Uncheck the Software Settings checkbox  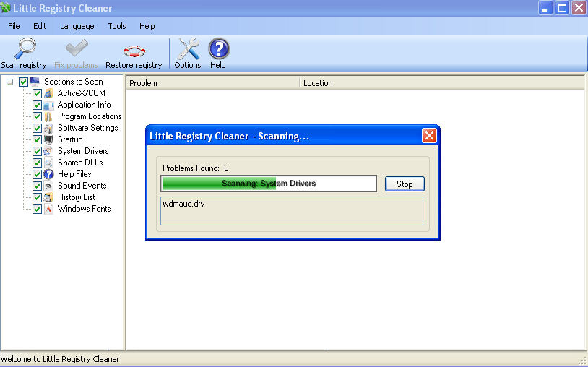(37, 128)
